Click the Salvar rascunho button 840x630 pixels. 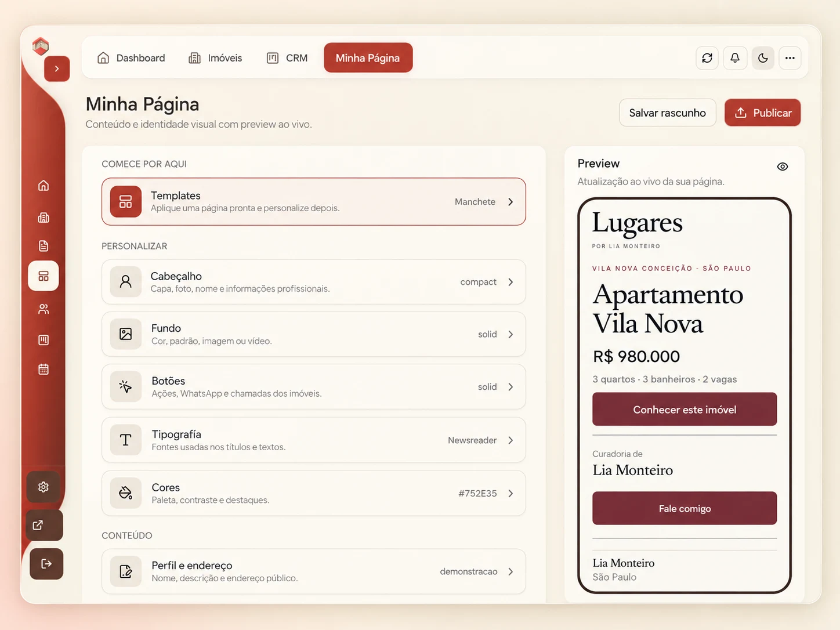(668, 113)
